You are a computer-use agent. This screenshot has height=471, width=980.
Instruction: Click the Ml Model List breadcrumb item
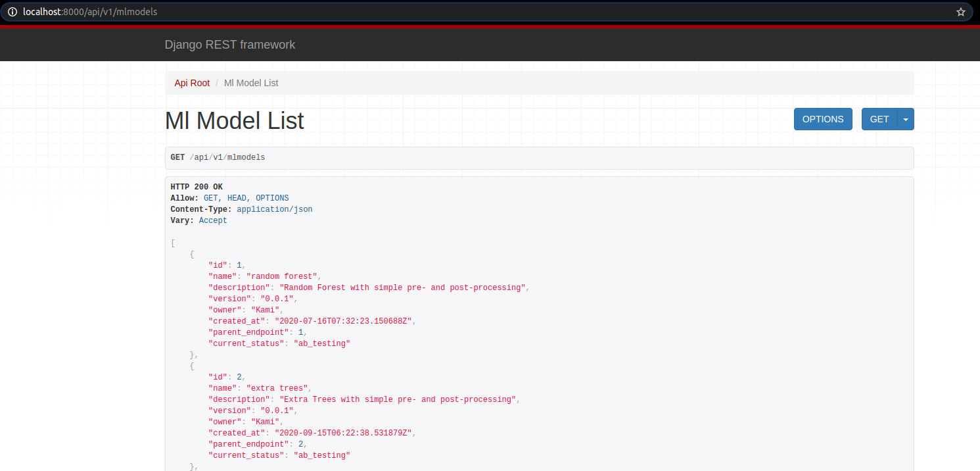251,83
